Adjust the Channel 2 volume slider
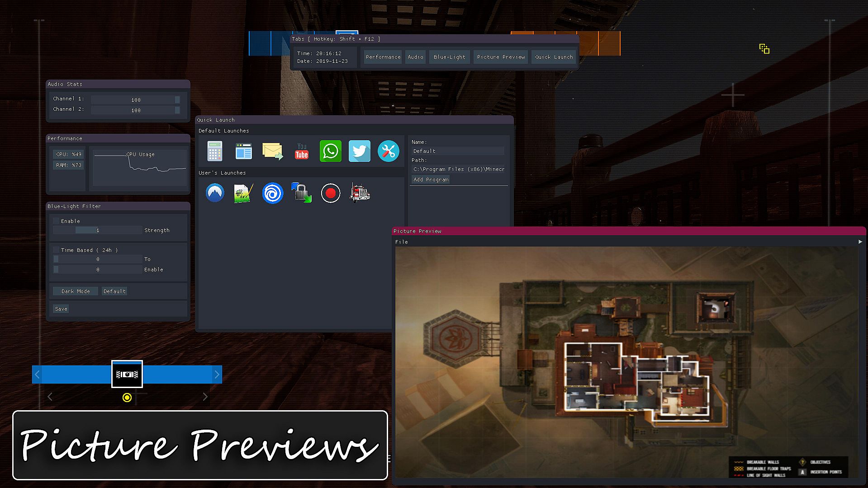The width and height of the screenshot is (868, 488). click(136, 110)
